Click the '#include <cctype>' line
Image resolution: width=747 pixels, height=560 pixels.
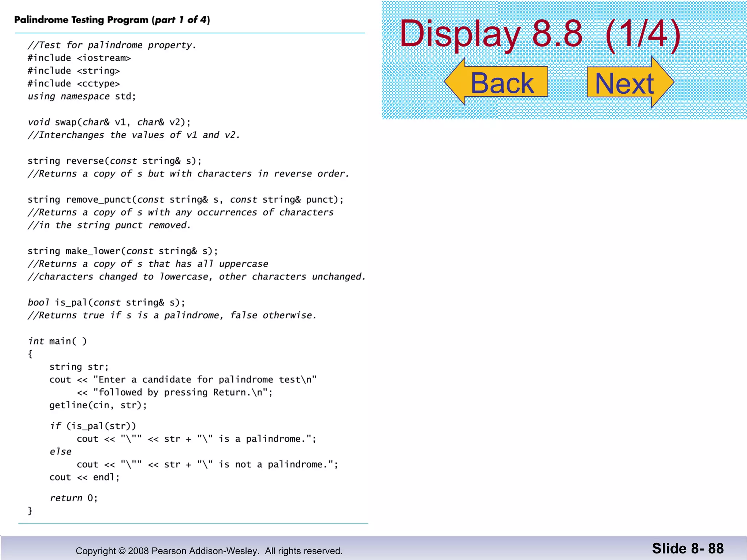[74, 83]
